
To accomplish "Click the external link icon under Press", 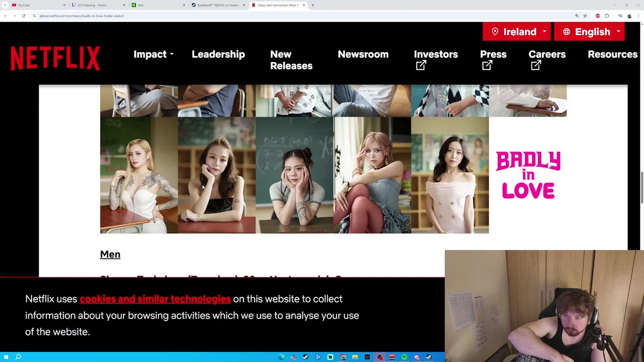I will point(487,65).
